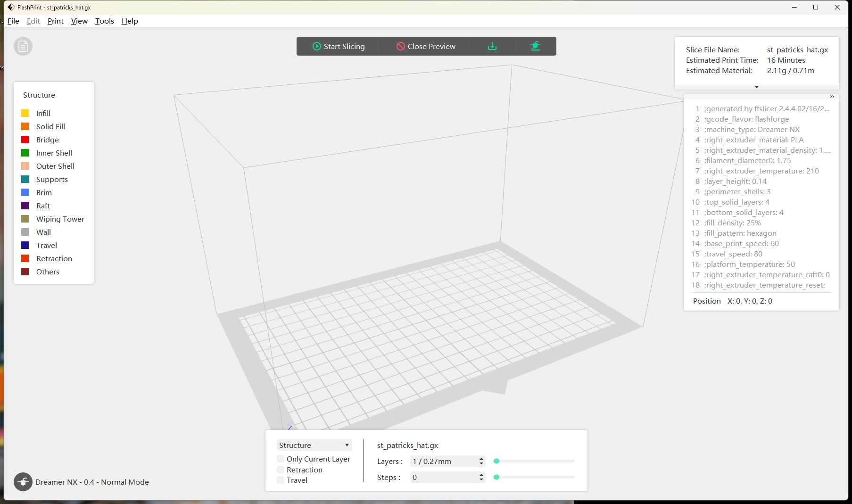Click the Steps slider handle

496,477
